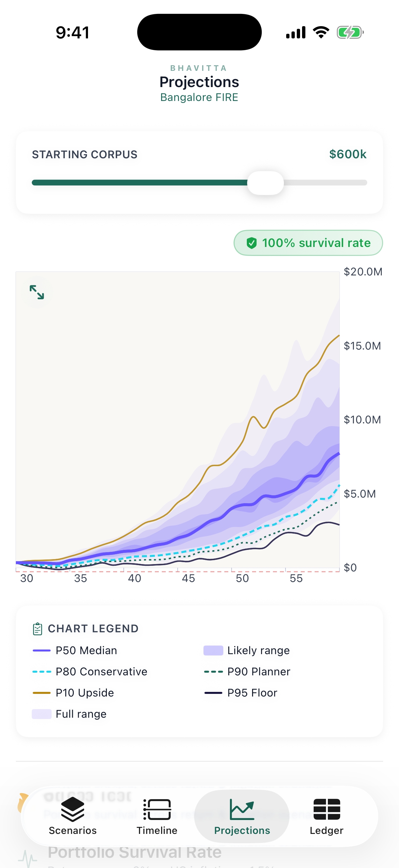Expand the chart to fullscreen

[x=37, y=292]
